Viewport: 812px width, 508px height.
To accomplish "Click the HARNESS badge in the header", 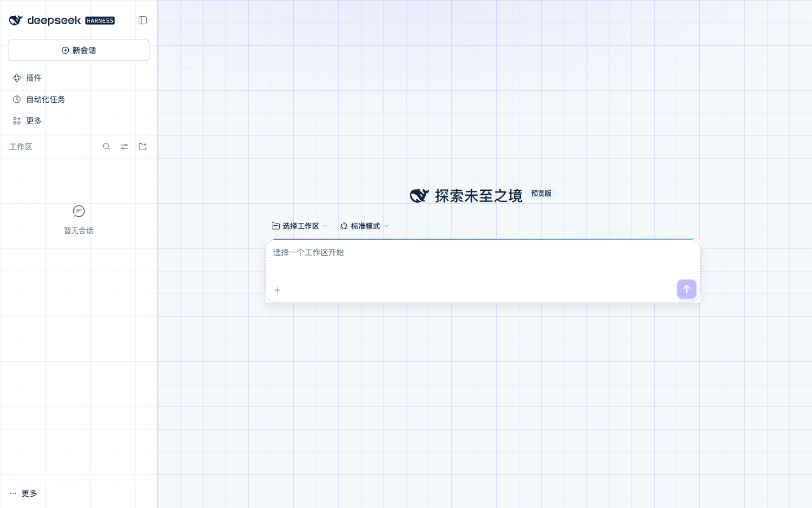I will (100, 21).
